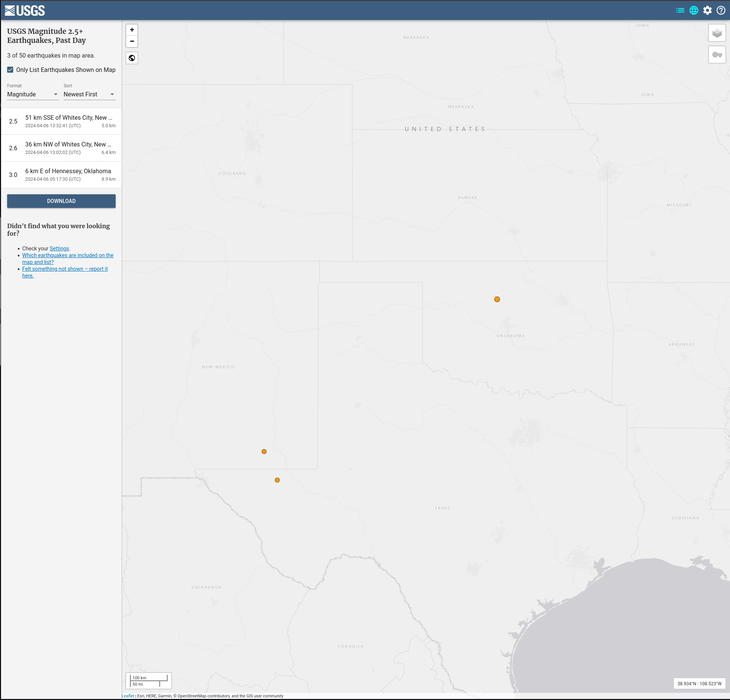Toggle the map globe icon in header
The width and height of the screenshot is (730, 700).
(694, 11)
